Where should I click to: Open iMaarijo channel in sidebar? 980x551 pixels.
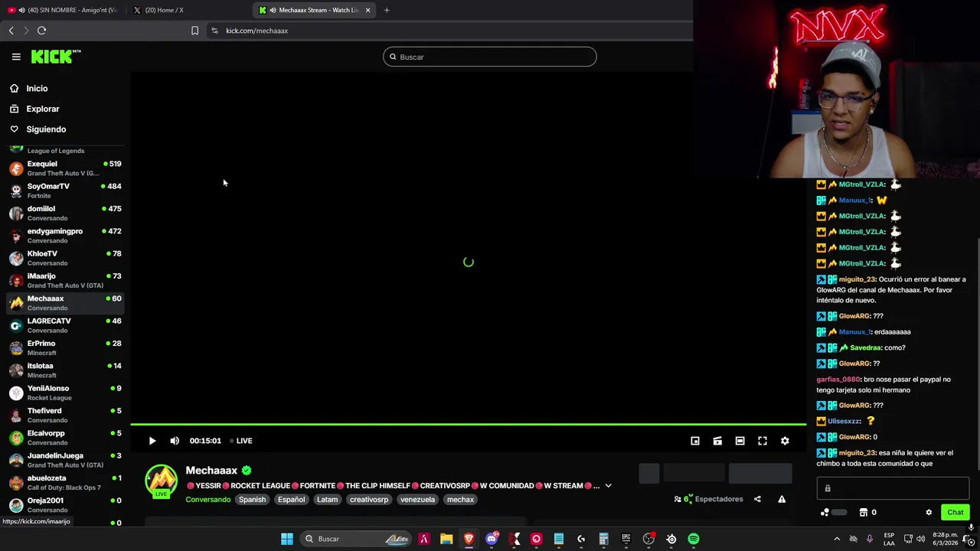coord(65,280)
